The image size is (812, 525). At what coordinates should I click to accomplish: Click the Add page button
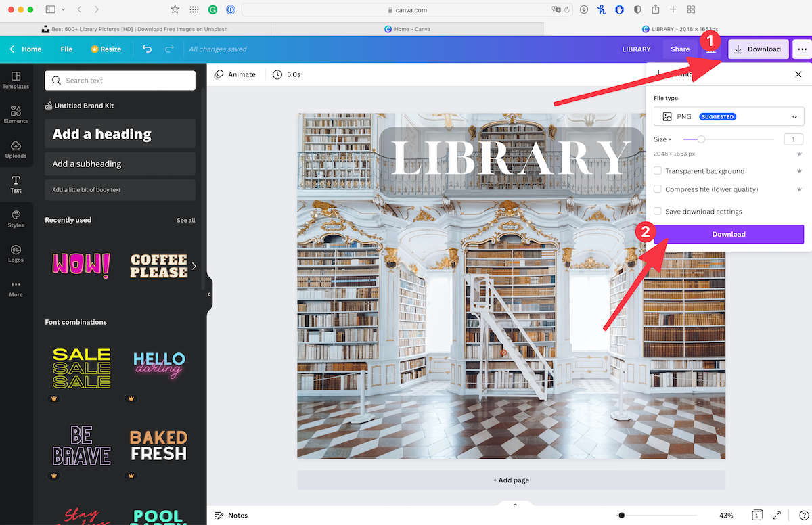pyautogui.click(x=511, y=480)
